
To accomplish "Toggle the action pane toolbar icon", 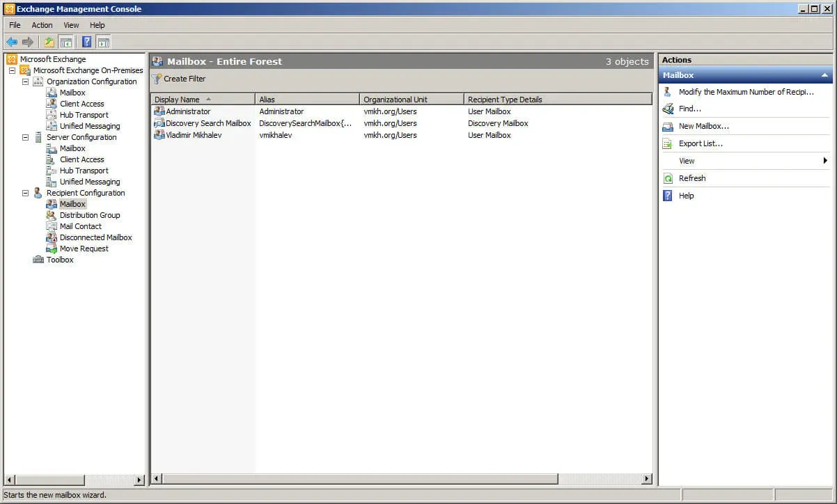I will [104, 42].
